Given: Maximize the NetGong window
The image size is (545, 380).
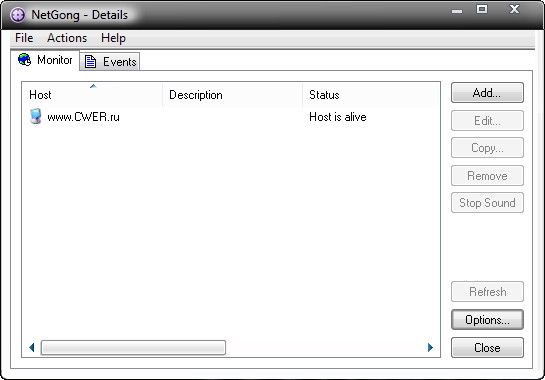Looking at the screenshot, I should 481,9.
